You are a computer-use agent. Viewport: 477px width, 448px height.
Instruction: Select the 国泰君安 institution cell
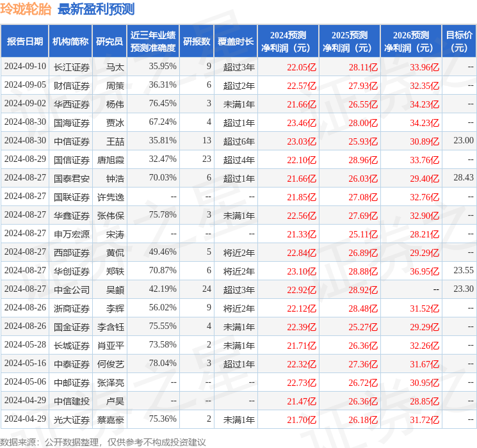[x=72, y=179]
